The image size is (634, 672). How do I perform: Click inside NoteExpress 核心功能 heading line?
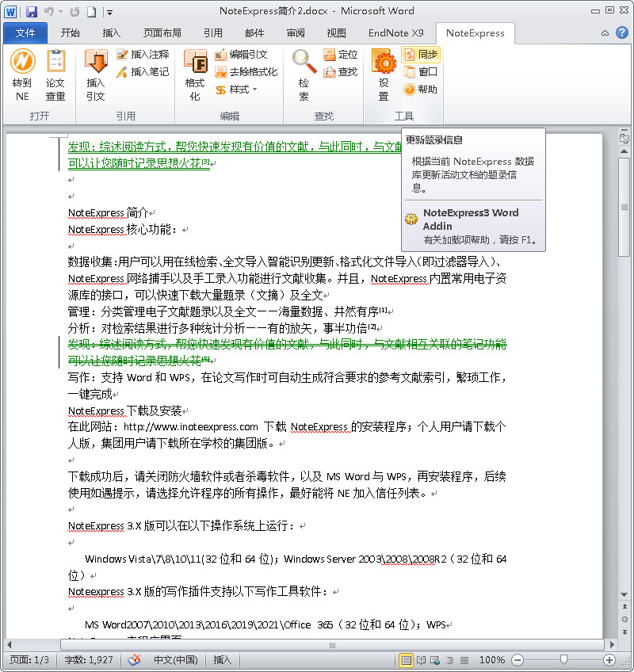(x=122, y=230)
